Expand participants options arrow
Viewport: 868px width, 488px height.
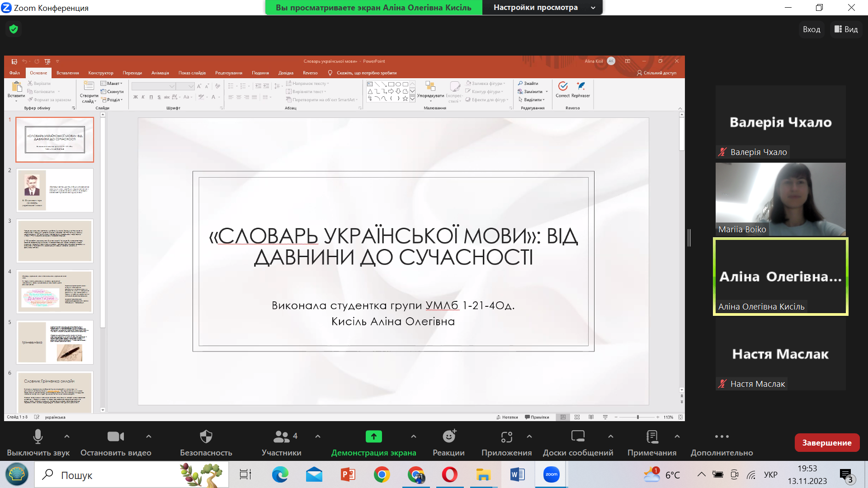point(318,436)
